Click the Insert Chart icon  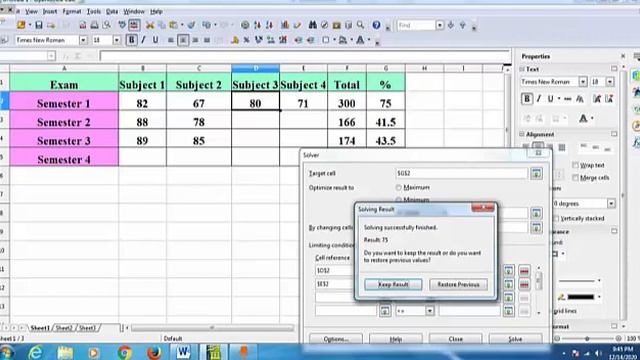(285, 25)
